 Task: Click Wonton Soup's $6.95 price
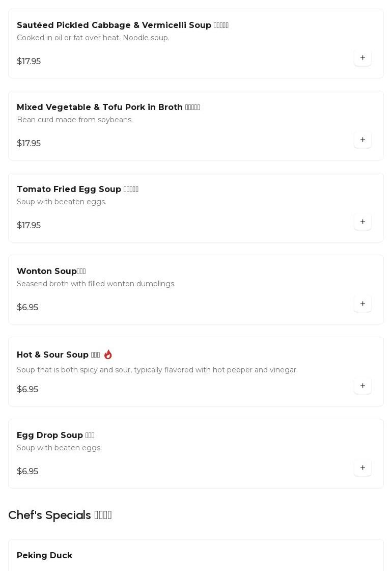(27, 308)
